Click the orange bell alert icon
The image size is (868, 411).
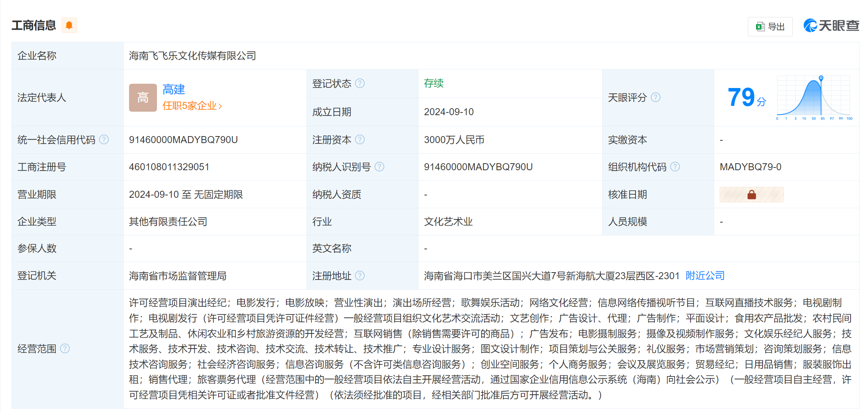[69, 26]
